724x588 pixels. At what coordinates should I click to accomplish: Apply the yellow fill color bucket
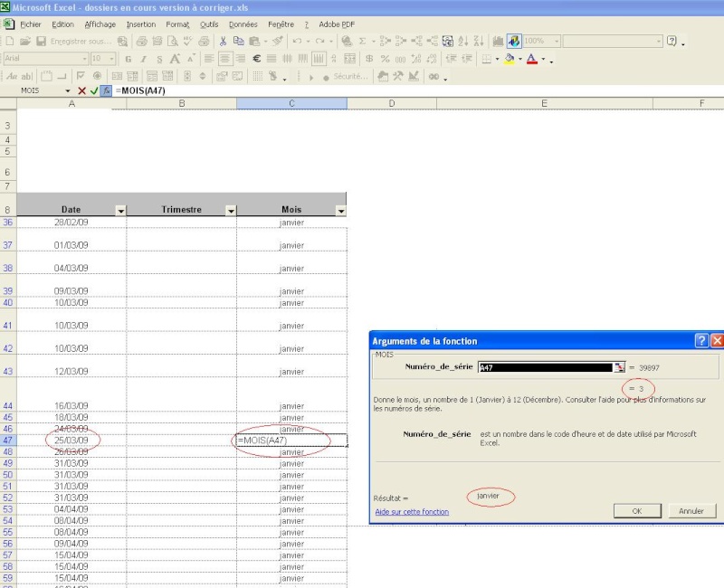tap(510, 59)
